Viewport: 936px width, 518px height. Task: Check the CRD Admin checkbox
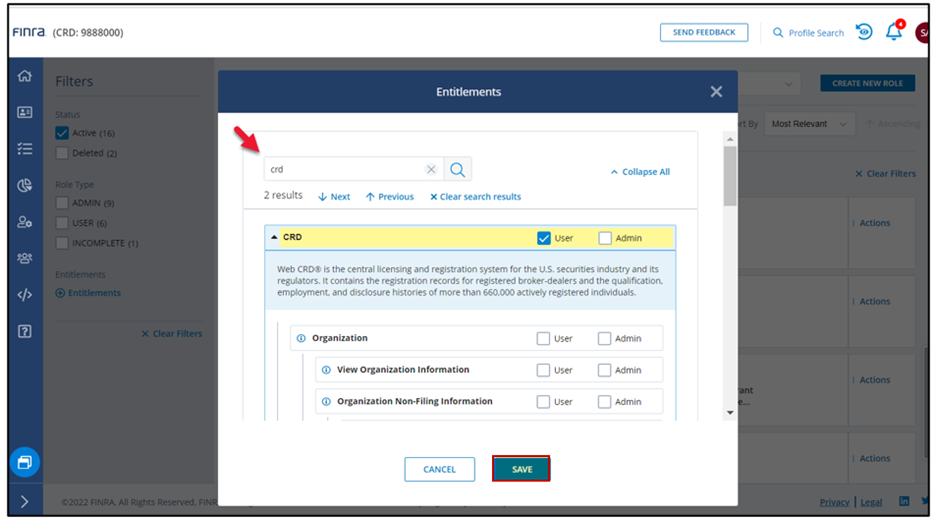point(605,238)
